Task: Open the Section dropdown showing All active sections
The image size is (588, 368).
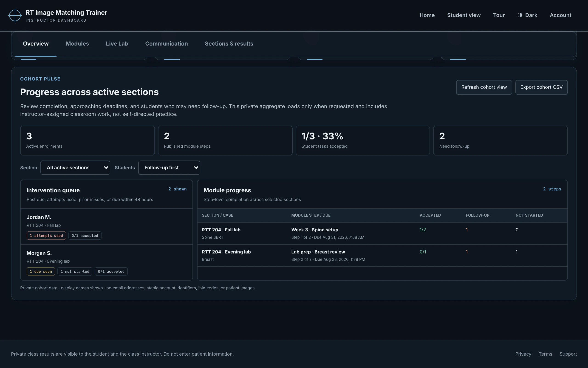Action: pyautogui.click(x=75, y=168)
